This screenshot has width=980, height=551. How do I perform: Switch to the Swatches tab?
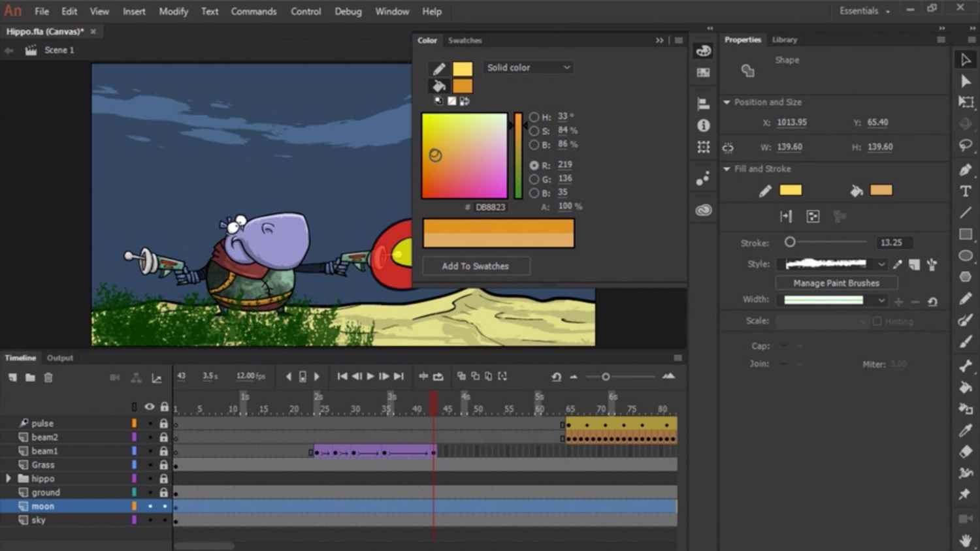point(465,40)
